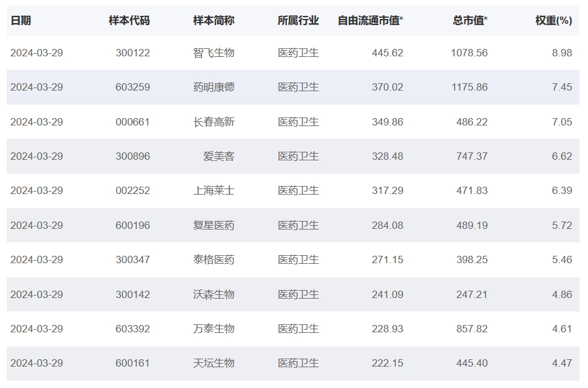This screenshot has width=588, height=388.
Task: Select total market value 445.40
Action: coord(472,364)
